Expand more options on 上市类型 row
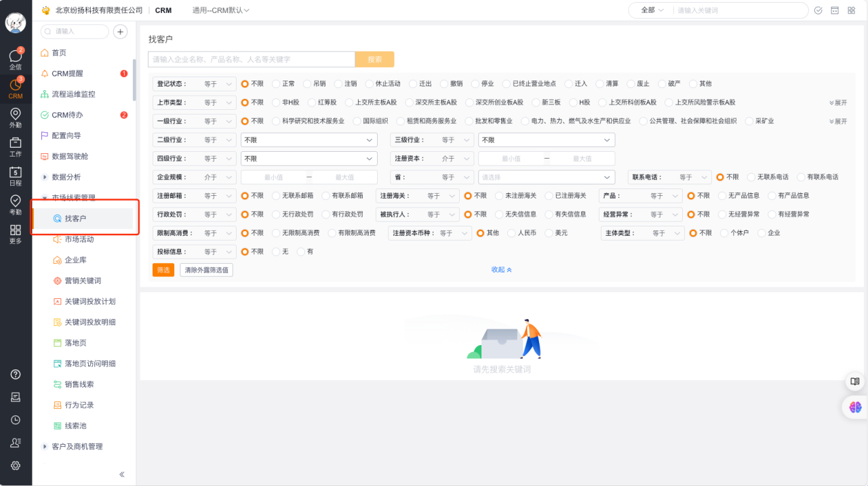 (838, 103)
